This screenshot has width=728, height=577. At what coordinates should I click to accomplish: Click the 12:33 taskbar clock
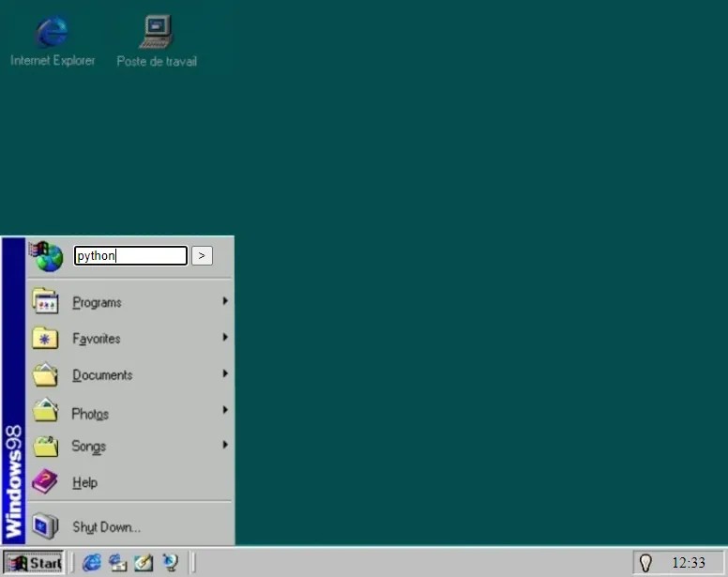(x=689, y=563)
